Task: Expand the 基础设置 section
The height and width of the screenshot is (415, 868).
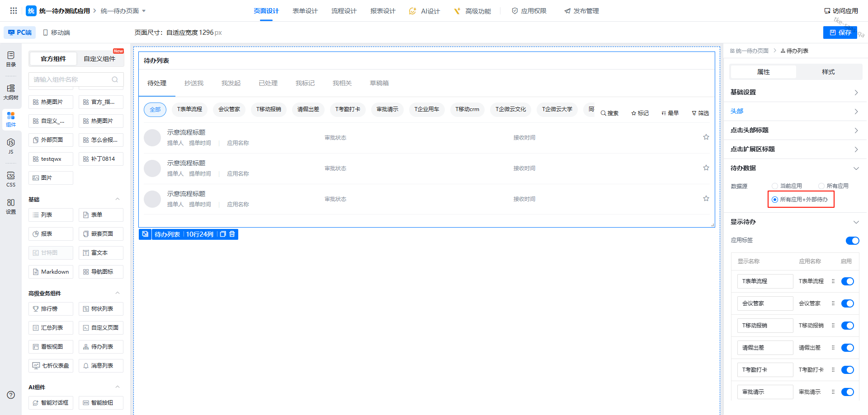Action: 795,92
